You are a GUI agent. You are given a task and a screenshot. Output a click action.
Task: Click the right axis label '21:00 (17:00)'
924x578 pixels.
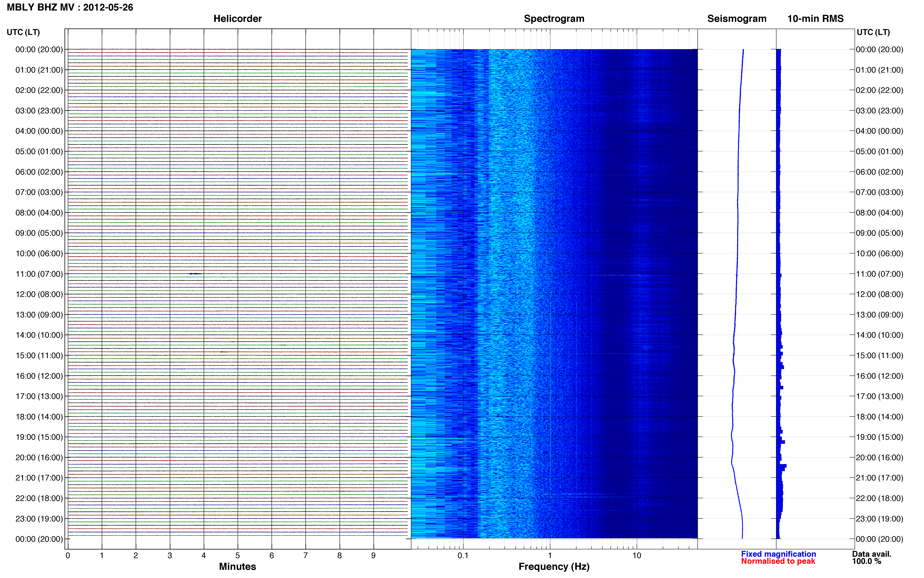(x=879, y=478)
